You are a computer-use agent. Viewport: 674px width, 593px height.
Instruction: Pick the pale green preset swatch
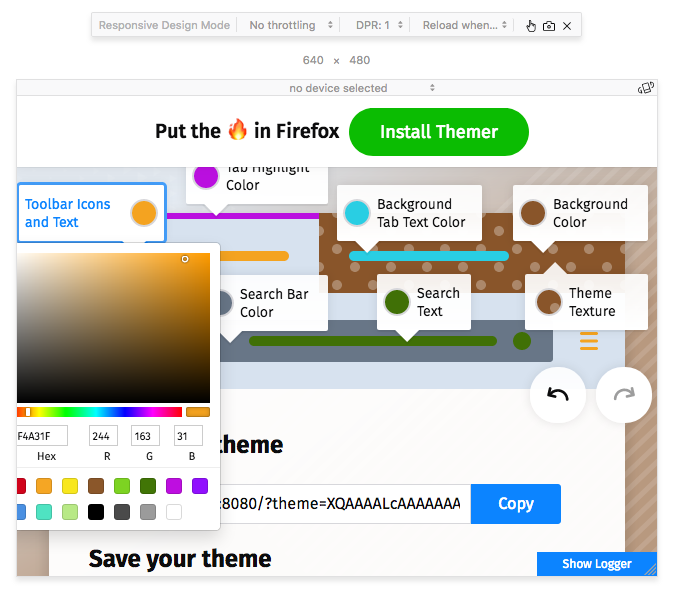tap(70, 512)
